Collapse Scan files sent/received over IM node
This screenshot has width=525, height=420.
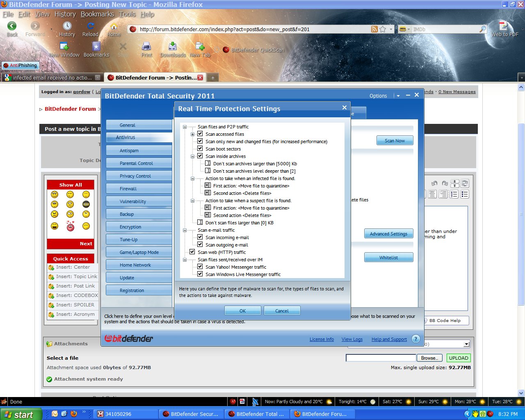pos(185,260)
